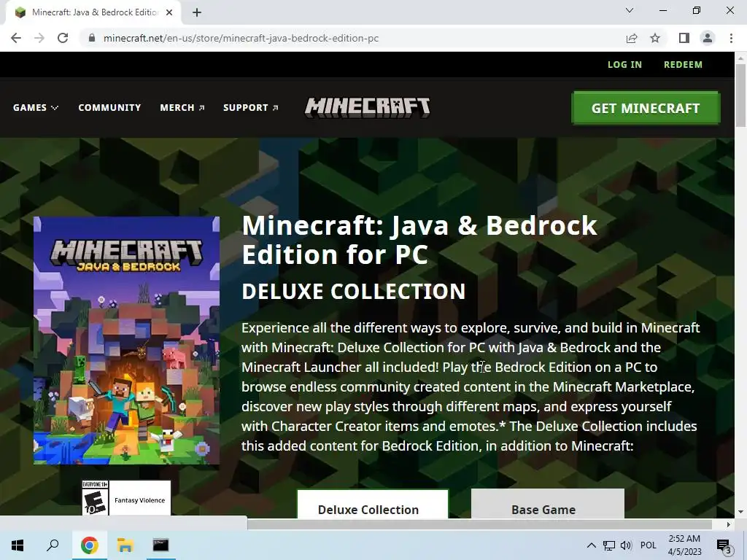Open the command prompt taskbar icon
This screenshot has width=747, height=560.
click(160, 545)
